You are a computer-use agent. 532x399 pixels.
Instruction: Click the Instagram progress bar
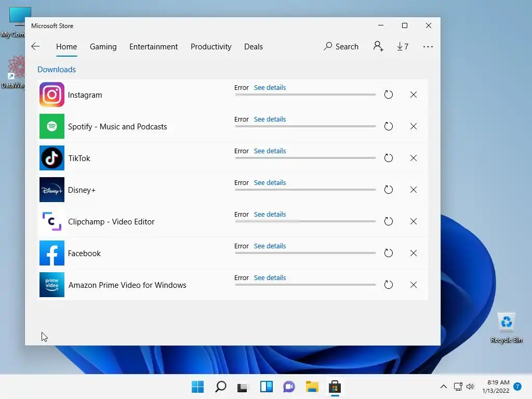pos(305,95)
